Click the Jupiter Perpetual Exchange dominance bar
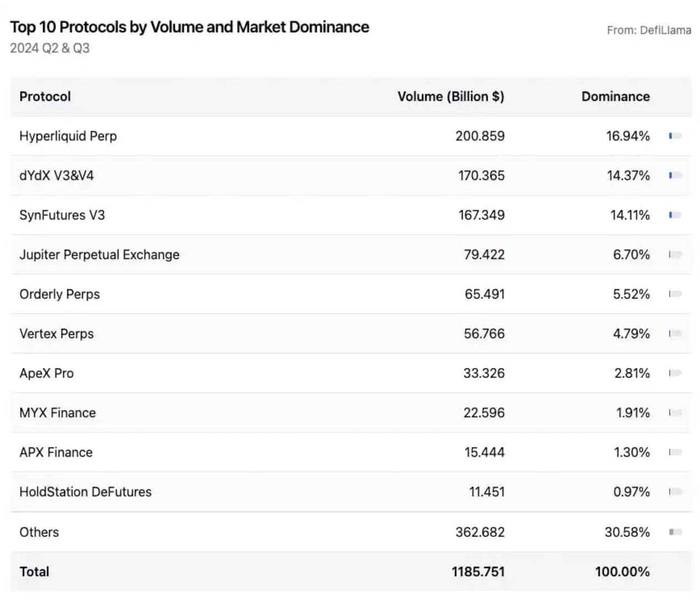The image size is (700, 605). 675,255
